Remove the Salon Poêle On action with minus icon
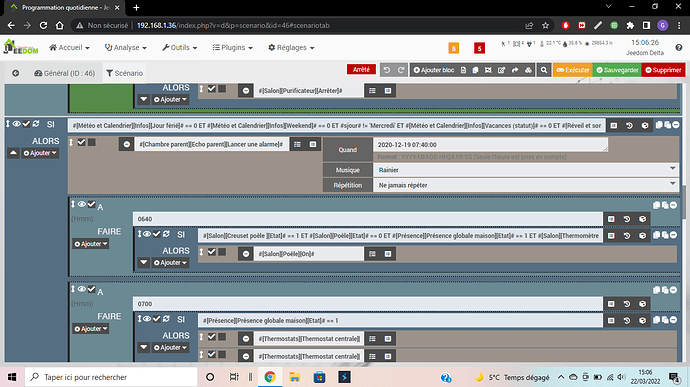This screenshot has height=387, width=690. point(246,254)
